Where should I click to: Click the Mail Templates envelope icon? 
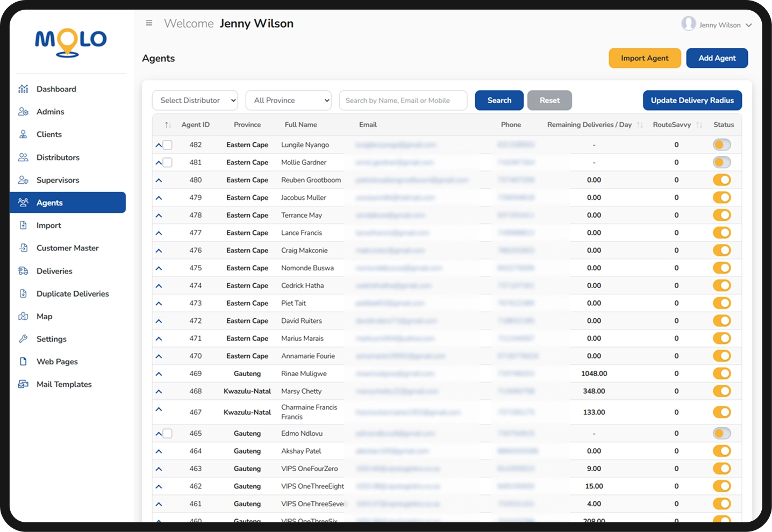(x=23, y=384)
